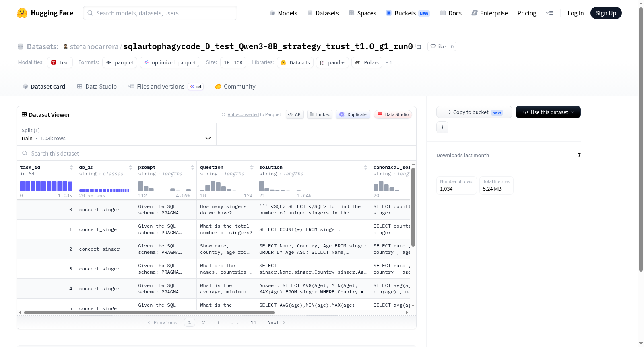Open the Docs nav item
This screenshot has width=644, height=347.
(450, 13)
